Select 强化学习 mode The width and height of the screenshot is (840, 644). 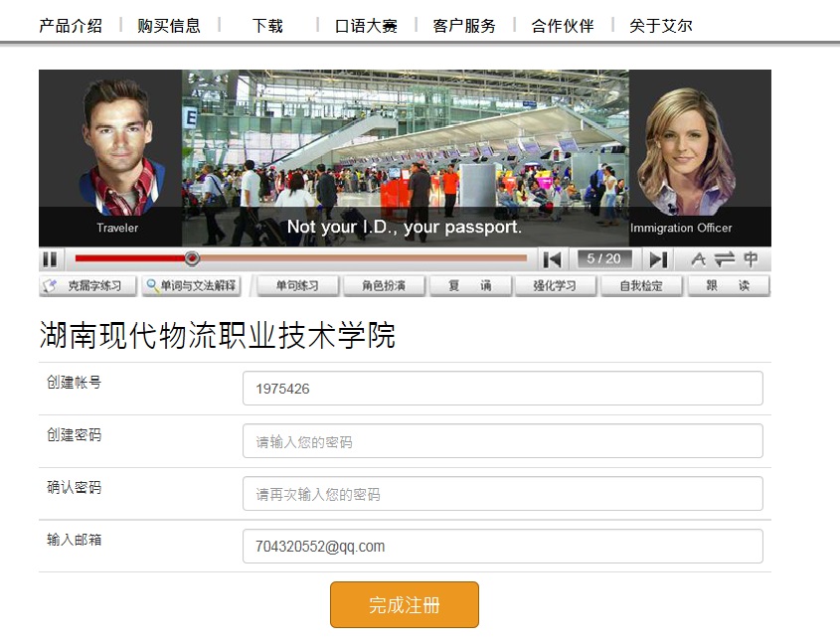[555, 285]
